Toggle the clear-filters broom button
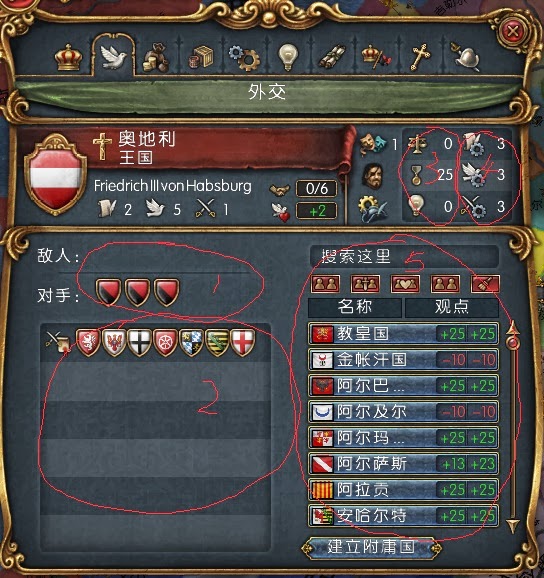 point(485,284)
